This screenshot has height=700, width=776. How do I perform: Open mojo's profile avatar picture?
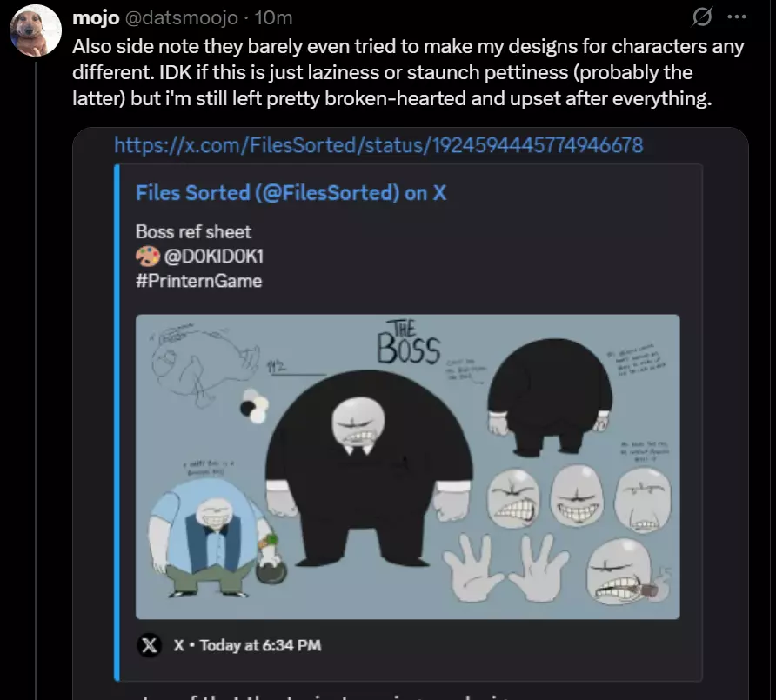[36, 30]
